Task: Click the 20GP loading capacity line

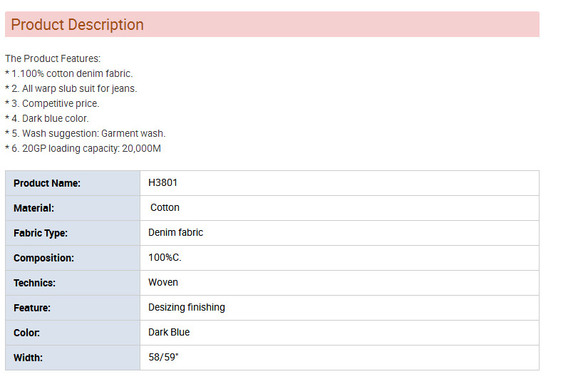Action: pos(83,148)
